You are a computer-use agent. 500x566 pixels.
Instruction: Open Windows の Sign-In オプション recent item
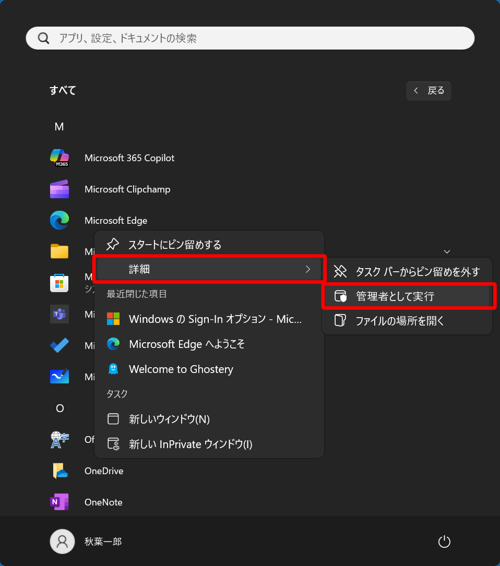click(x=209, y=319)
